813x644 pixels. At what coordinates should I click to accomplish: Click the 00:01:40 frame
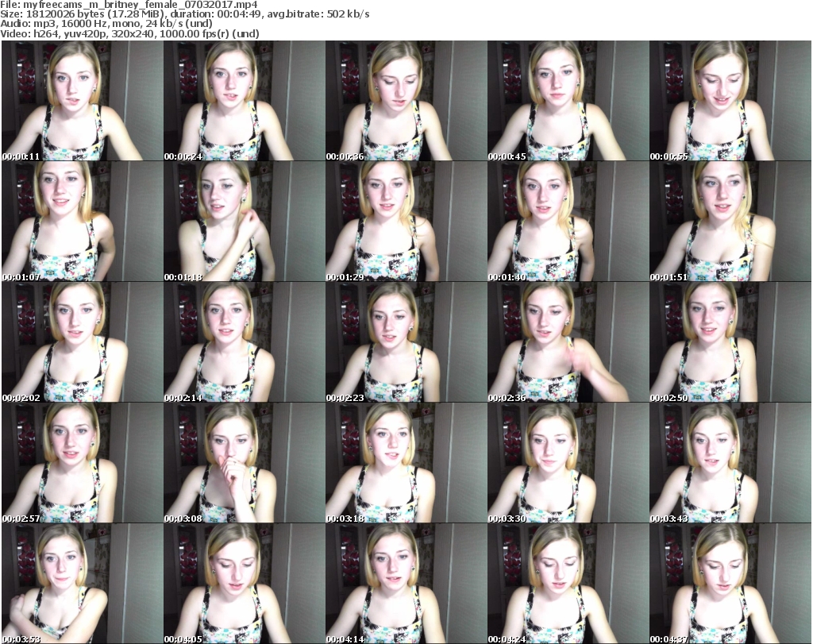(x=568, y=222)
